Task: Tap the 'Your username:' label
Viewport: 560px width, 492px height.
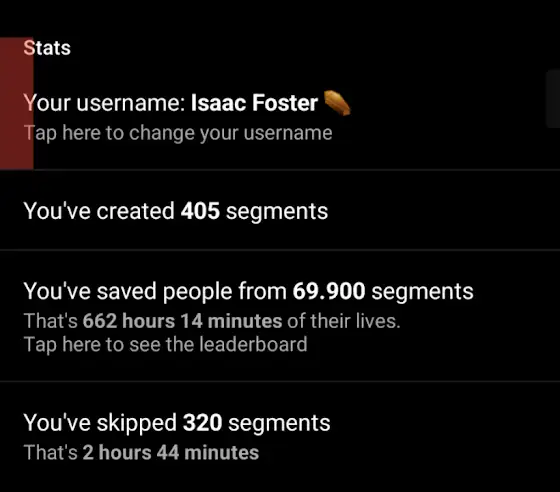Action: coord(104,103)
